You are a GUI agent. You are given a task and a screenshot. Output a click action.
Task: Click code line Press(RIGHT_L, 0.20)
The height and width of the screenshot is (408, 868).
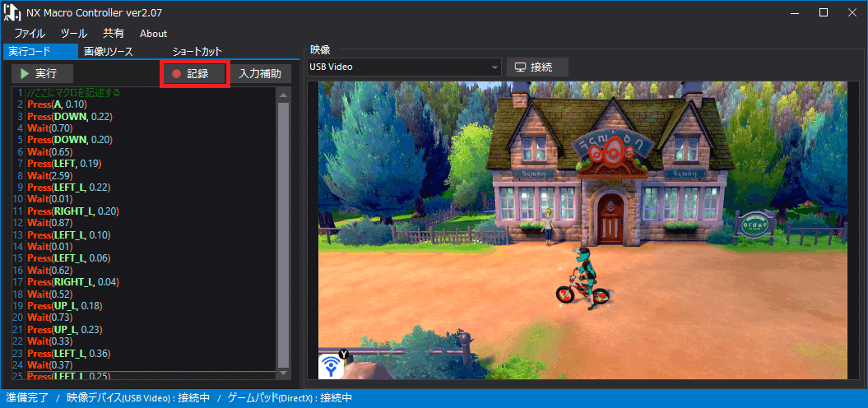click(72, 211)
